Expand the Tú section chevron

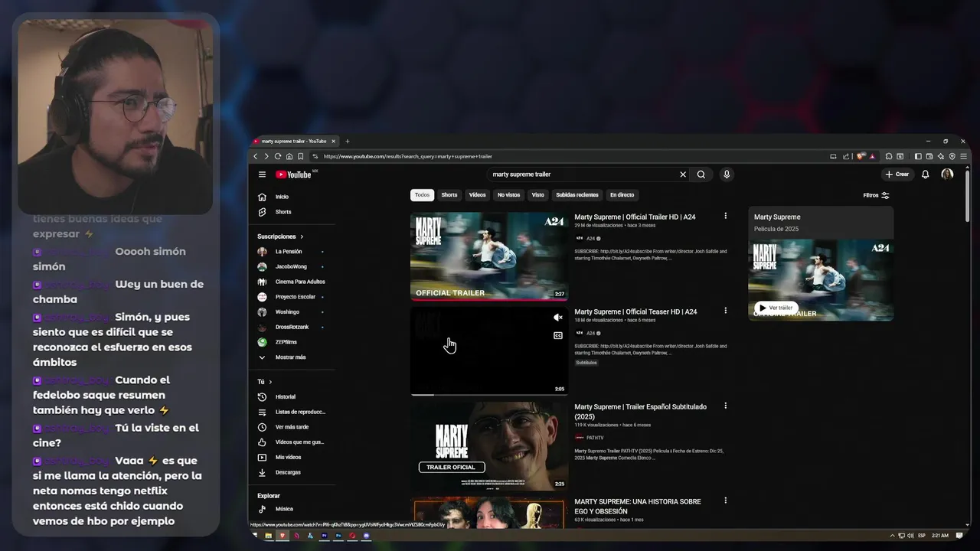coord(270,382)
